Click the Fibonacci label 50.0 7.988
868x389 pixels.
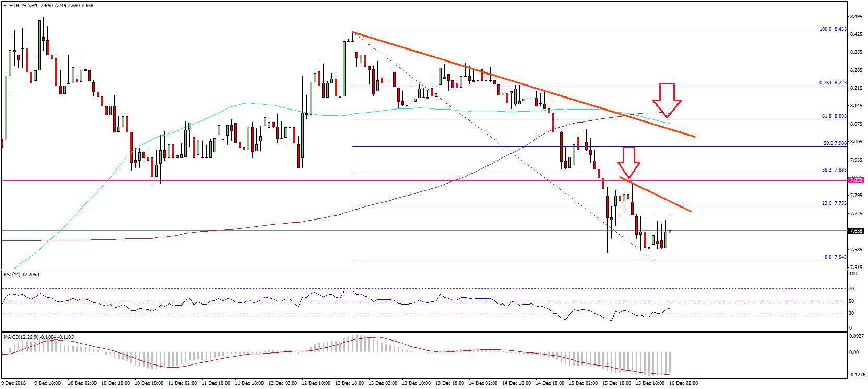[x=835, y=143]
